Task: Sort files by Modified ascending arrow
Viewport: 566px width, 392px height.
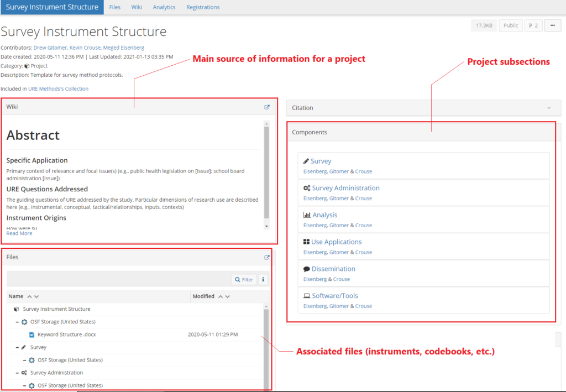Action: [221, 296]
